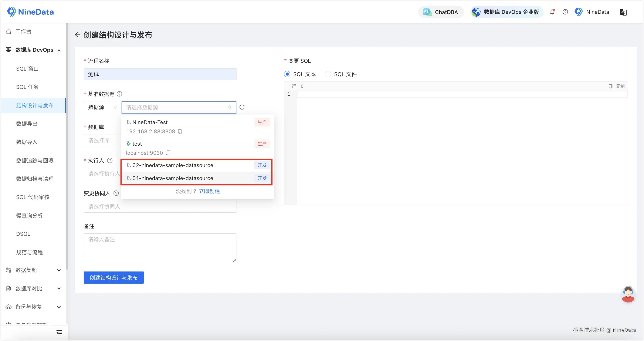This screenshot has width=644, height=341.
Task: Click the 创建结构设计与发布 submit button
Action: [114, 277]
